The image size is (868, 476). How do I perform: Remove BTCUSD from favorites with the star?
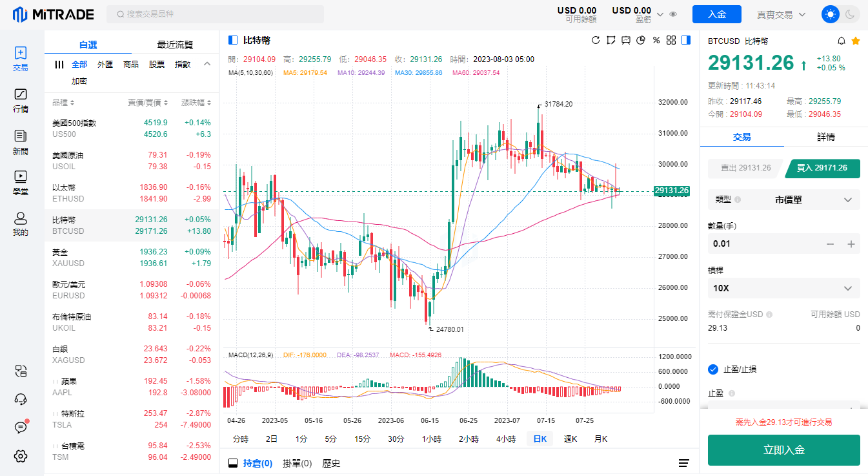pyautogui.click(x=856, y=41)
